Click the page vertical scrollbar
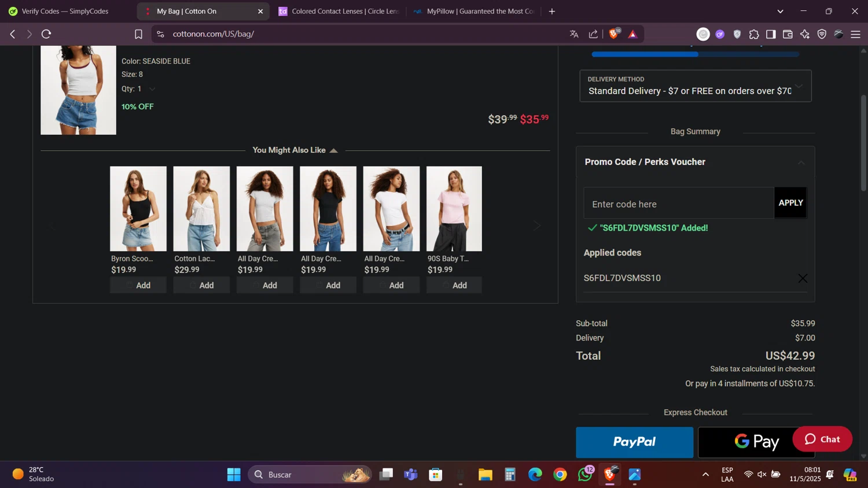 click(863, 143)
